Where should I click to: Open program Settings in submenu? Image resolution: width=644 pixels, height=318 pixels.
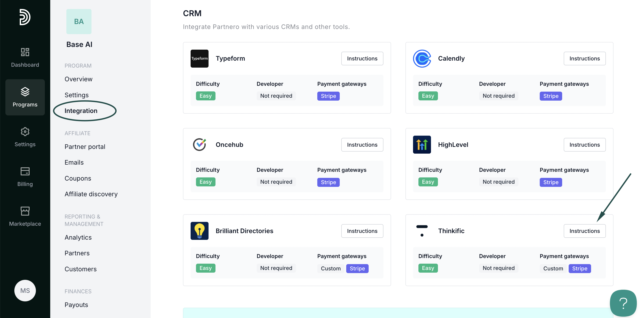coord(76,95)
